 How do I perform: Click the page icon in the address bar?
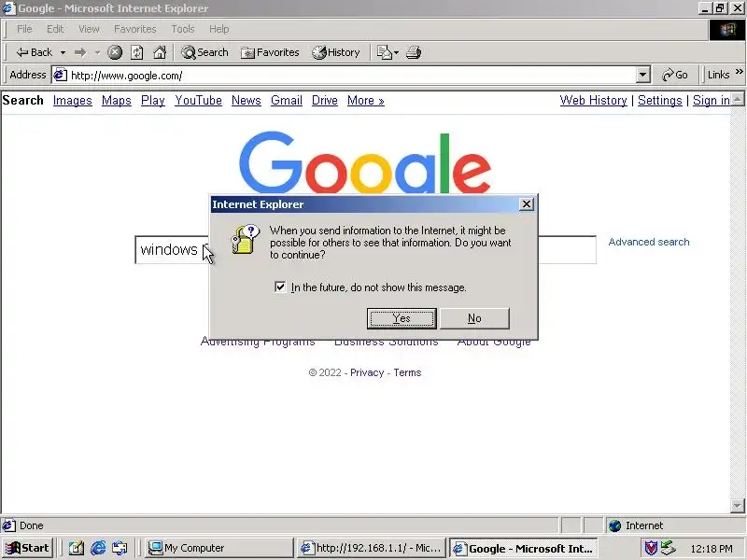point(60,76)
